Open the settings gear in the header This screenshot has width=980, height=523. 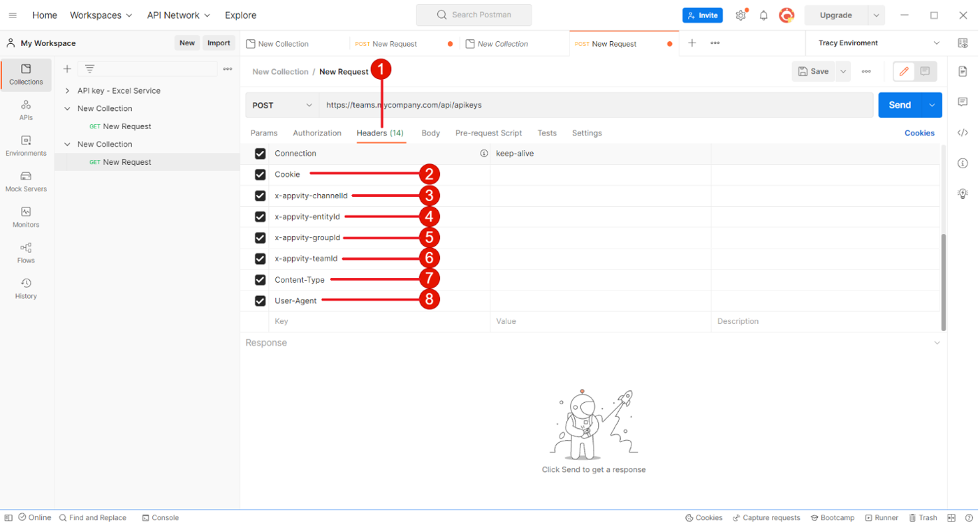pyautogui.click(x=740, y=15)
